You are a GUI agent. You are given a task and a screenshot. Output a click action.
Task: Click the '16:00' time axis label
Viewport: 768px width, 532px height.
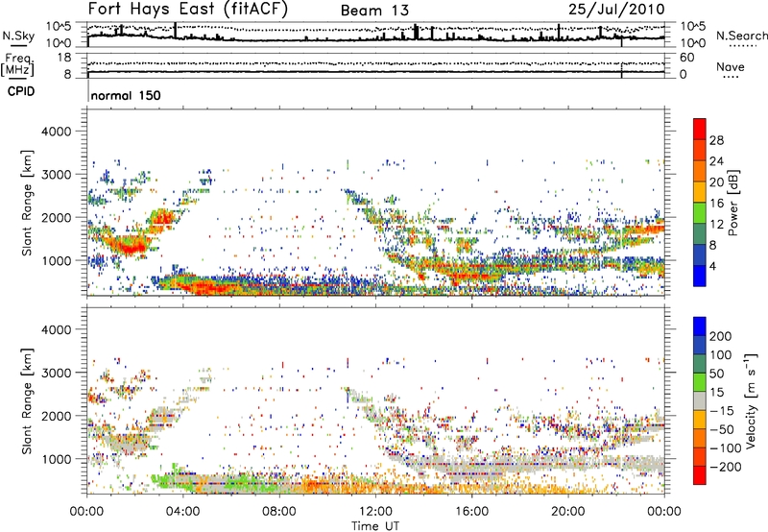click(471, 512)
